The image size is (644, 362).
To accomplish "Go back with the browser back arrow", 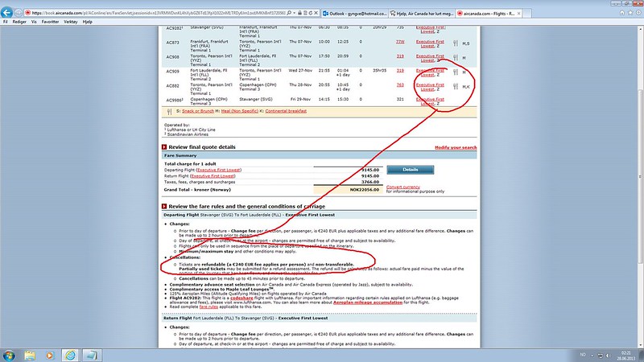I will point(7,13).
